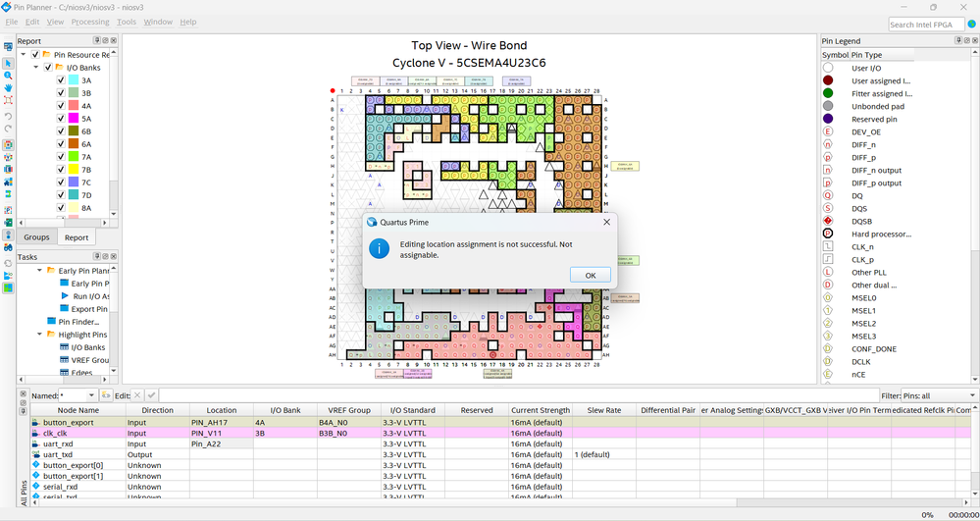Click the Search Intel FPGA field
Screen dimensions: 980x521
[926, 25]
